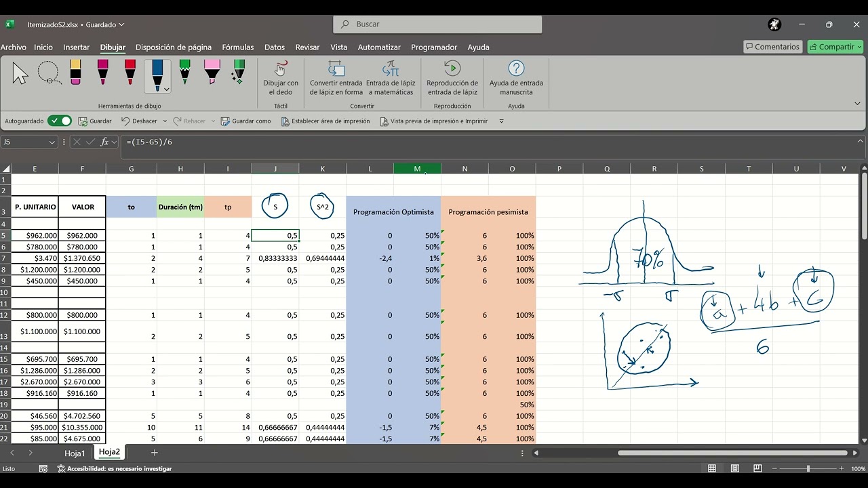868x488 pixels.
Task: Open Ayuda de entrada manuscrita
Action: pyautogui.click(x=516, y=78)
